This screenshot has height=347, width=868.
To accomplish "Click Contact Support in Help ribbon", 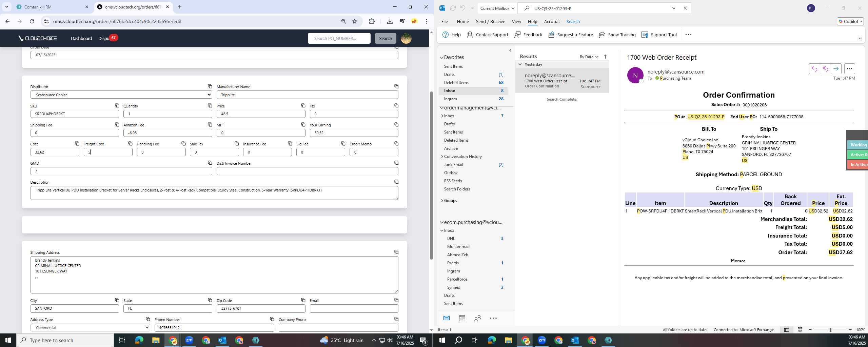I will tap(488, 35).
